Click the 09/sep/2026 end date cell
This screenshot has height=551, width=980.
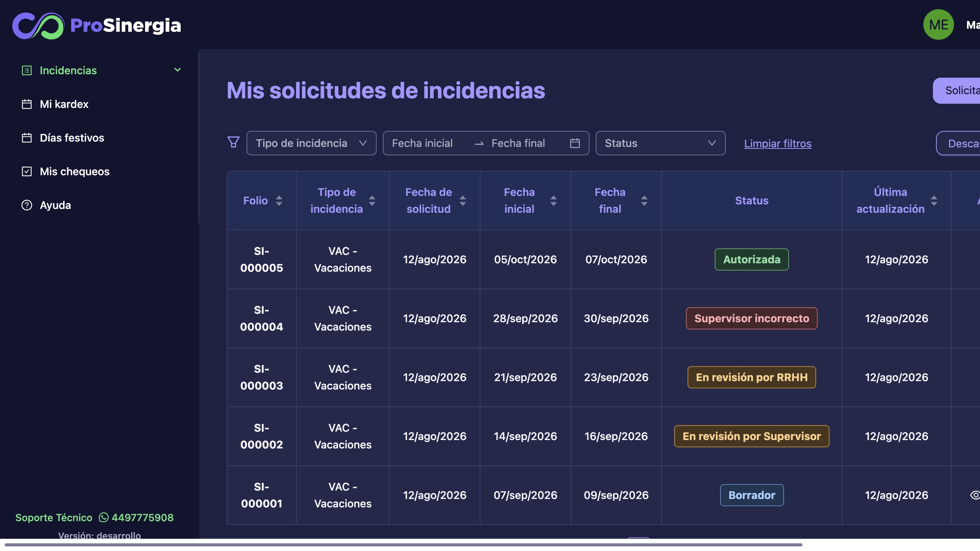coord(616,495)
